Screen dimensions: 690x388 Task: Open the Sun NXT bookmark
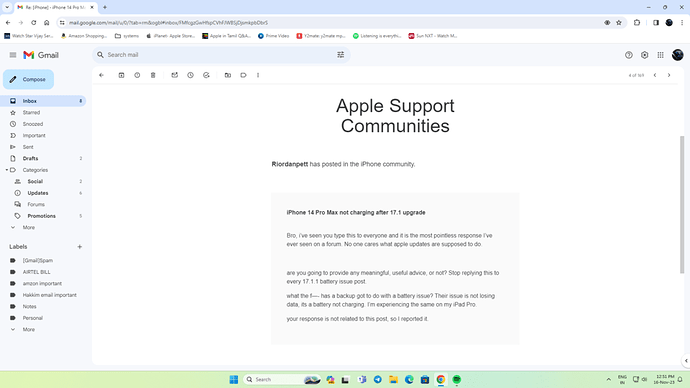433,36
